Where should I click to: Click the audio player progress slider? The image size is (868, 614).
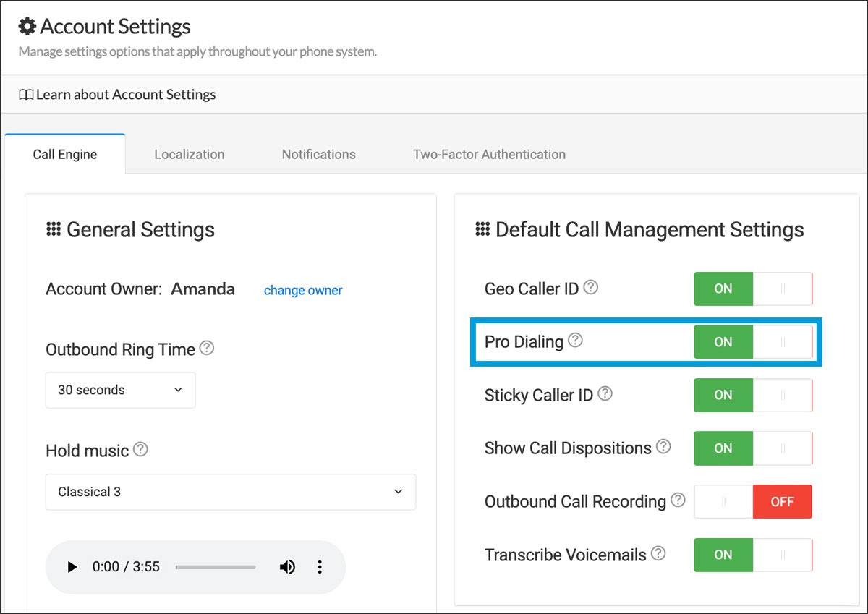click(216, 567)
